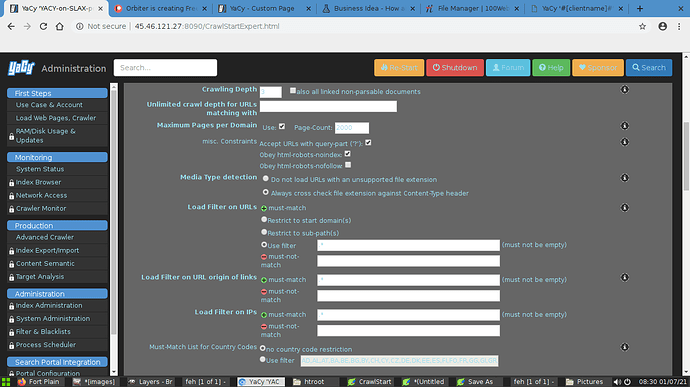Switch to YaCy clientname browser tab
The width and height of the screenshot is (690, 387).
pos(576,8)
